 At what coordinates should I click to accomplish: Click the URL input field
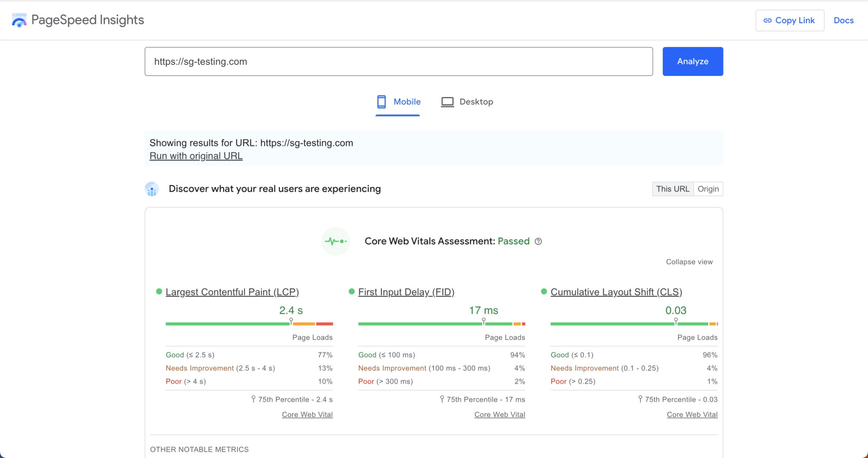click(x=399, y=62)
